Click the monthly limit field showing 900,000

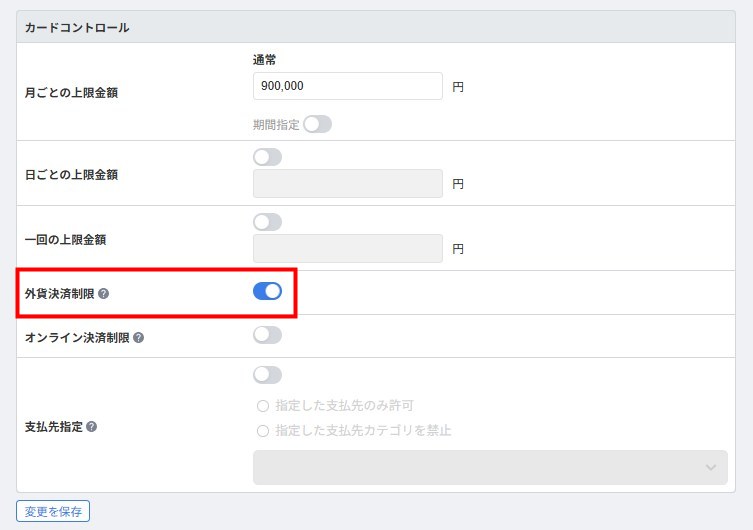tap(348, 86)
